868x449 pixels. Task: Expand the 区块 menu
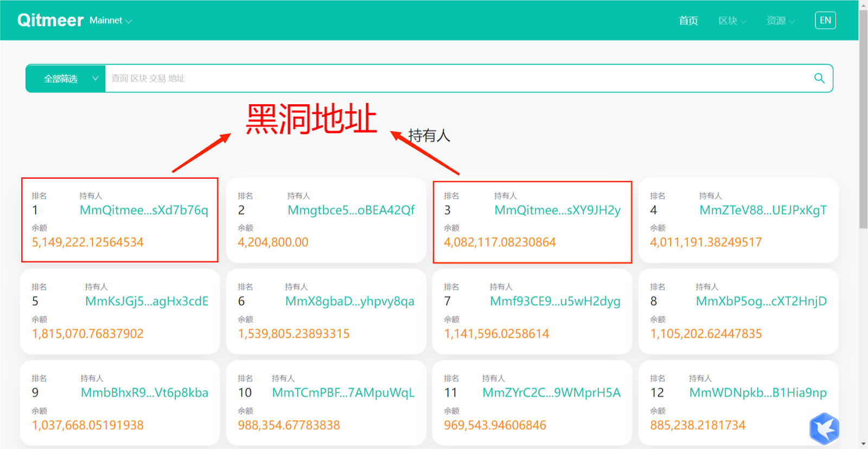(x=732, y=21)
